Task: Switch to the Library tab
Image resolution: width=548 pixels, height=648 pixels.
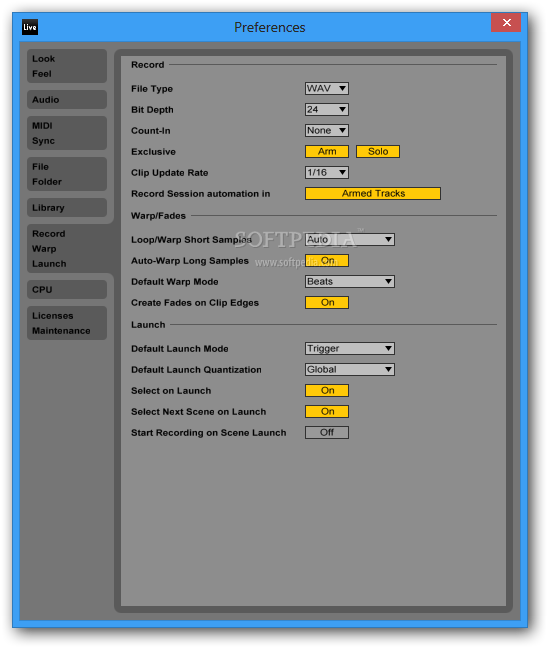Action: 67,207
